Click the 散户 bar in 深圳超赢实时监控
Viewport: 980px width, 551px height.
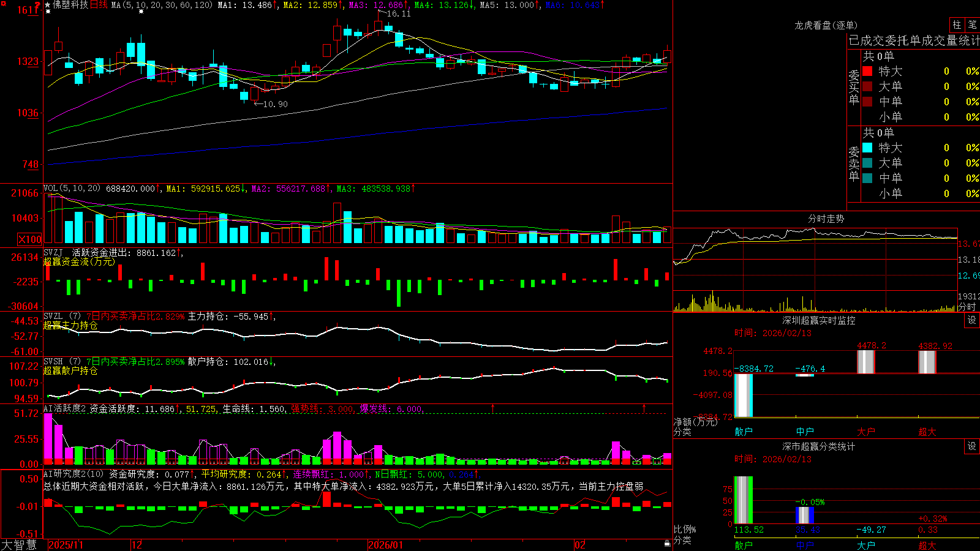point(744,395)
